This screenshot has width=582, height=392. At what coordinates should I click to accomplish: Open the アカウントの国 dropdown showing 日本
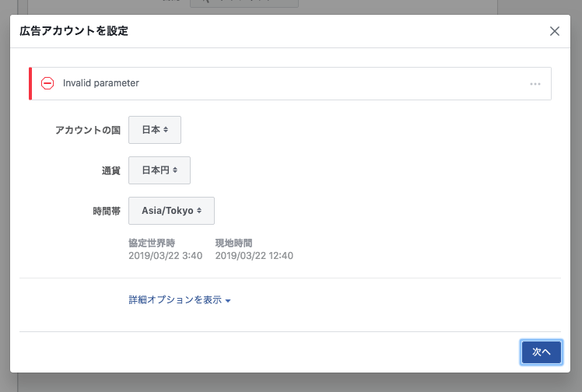pos(155,130)
